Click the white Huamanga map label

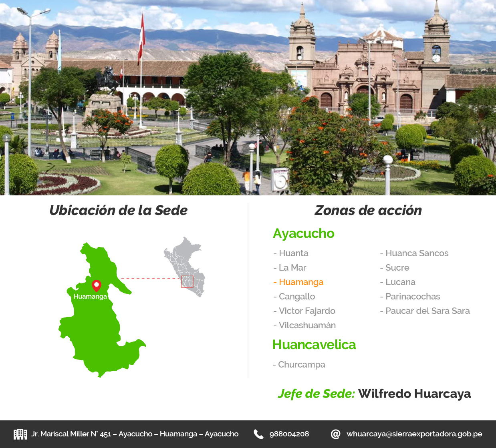pyautogui.click(x=90, y=297)
